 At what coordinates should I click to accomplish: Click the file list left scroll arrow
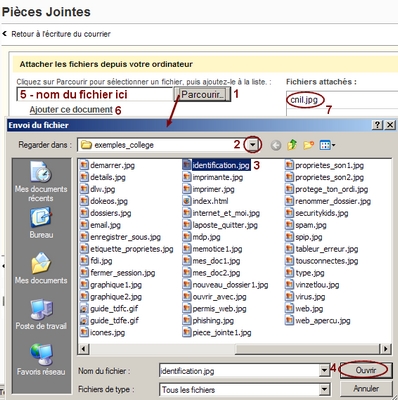point(83,349)
